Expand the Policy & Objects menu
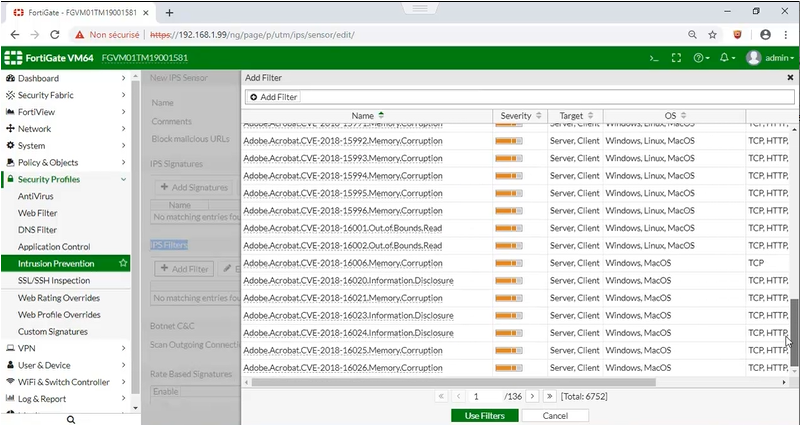Viewport: 801px width, 426px height. 123,162
